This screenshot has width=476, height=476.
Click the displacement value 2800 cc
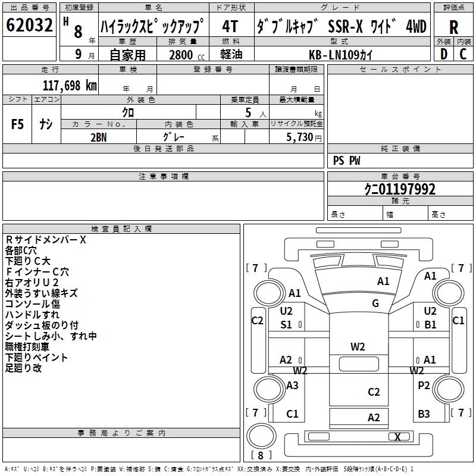tap(187, 55)
